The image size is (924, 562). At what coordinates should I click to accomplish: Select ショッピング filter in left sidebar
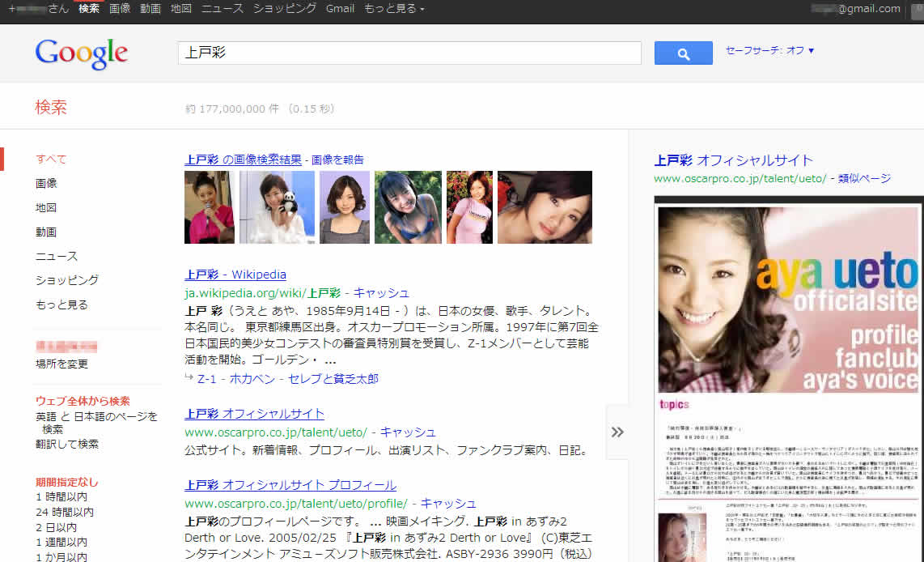click(x=67, y=280)
